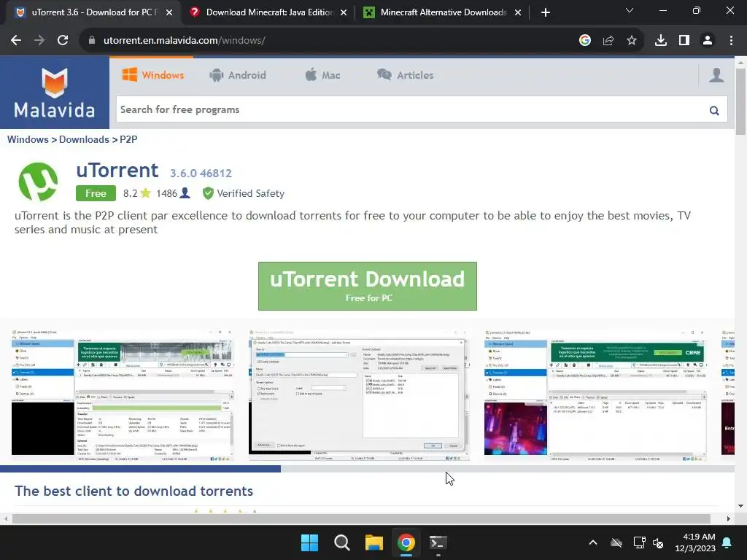The image size is (747, 560).
Task: Click the screenshot gallery progress bar
Action: tap(367, 469)
